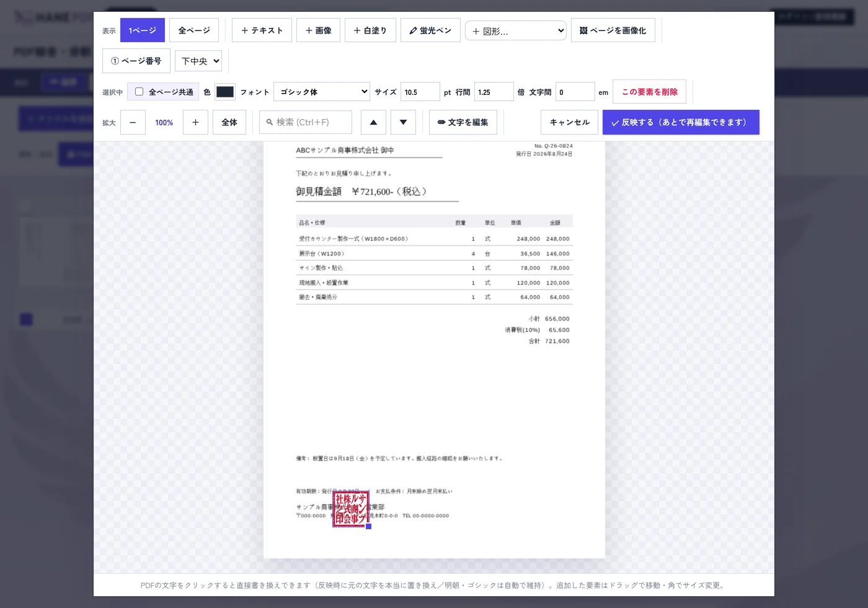Click 文字を編集 button
The width and height of the screenshot is (868, 608).
pos(463,122)
